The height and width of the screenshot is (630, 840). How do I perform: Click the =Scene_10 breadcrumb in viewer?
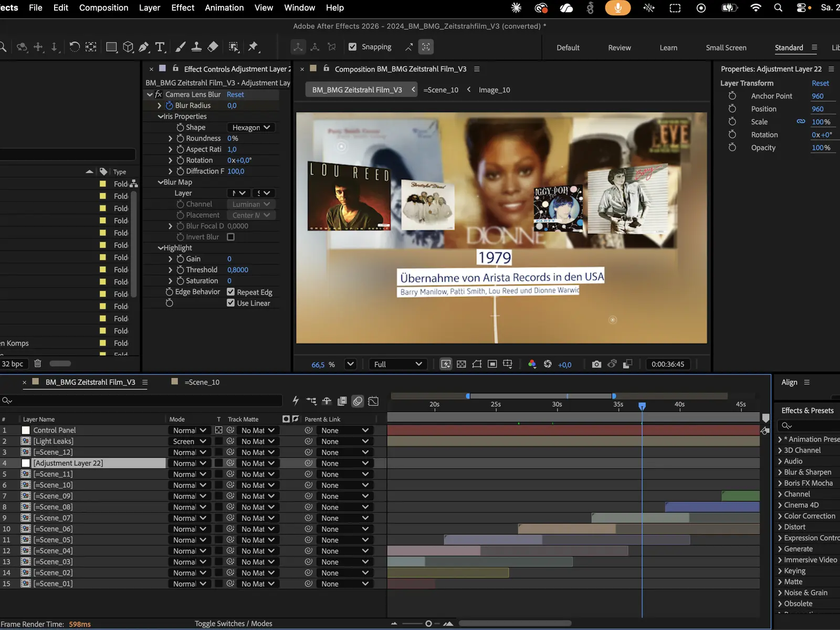(441, 90)
